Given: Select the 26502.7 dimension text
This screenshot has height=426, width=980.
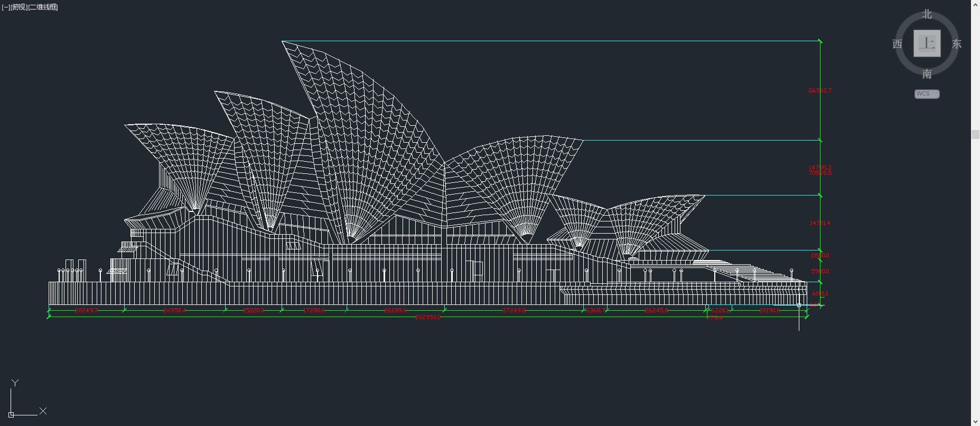Looking at the screenshot, I should tap(820, 90).
